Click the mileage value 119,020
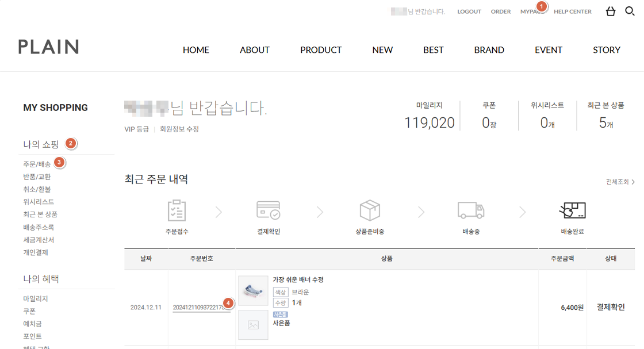This screenshot has width=644, height=349. tap(429, 123)
